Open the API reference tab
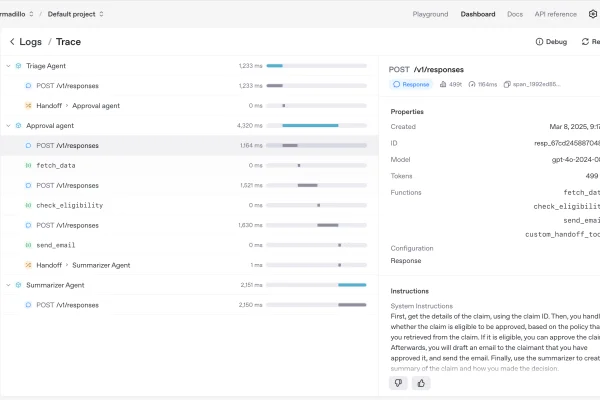 (x=555, y=14)
